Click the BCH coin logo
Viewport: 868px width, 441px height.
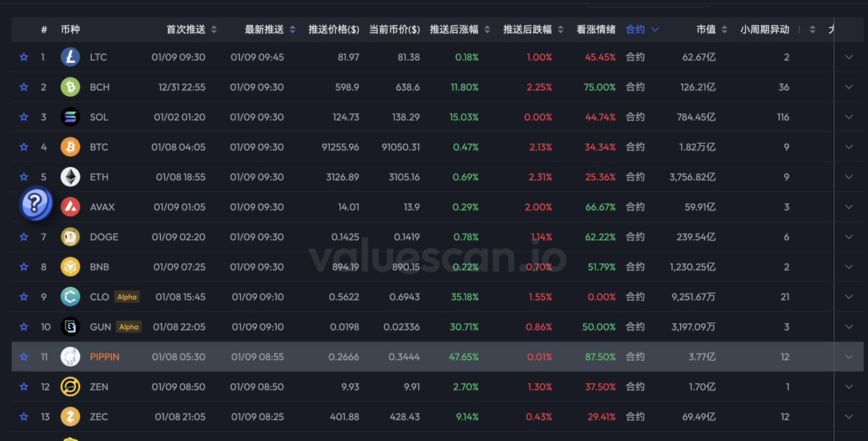70,87
